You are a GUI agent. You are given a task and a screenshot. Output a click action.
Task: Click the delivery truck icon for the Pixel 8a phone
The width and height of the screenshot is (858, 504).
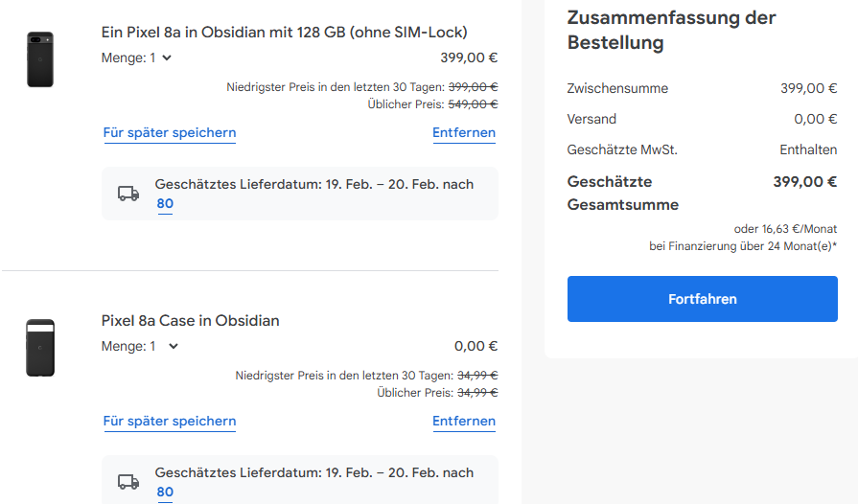(x=128, y=194)
